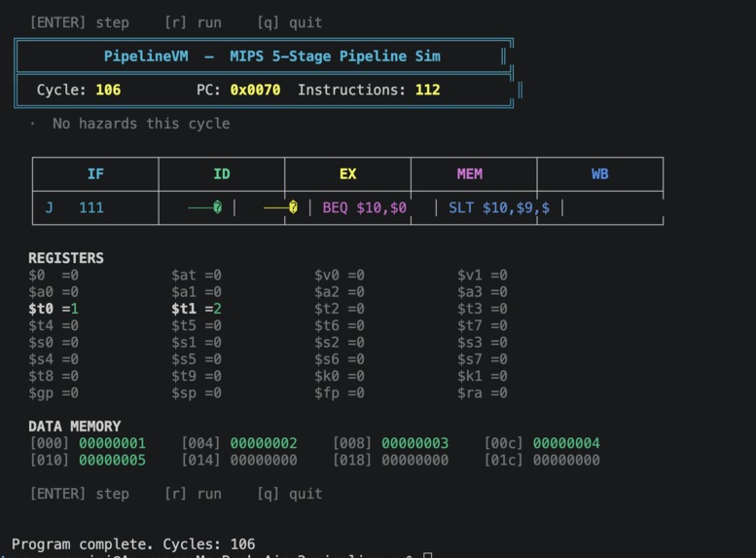Click the 'J 111' instruction in IF stage

(x=74, y=207)
